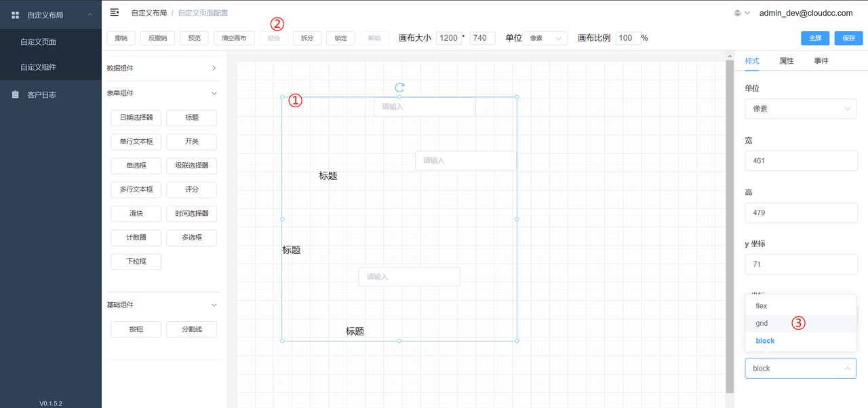Collapse the 自定义布局 sidebar menu arrow
Screen dimensions: 868x408
[x=90, y=15]
